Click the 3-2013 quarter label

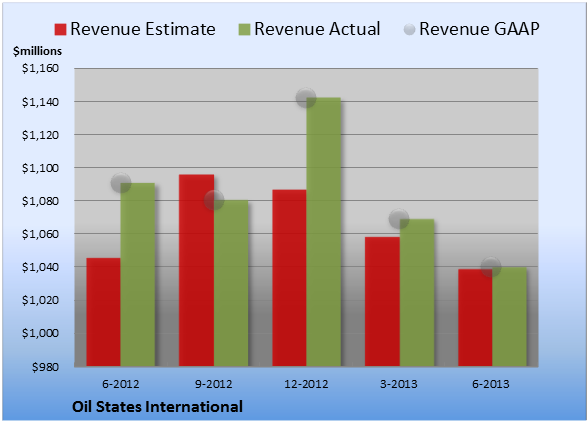(x=399, y=384)
